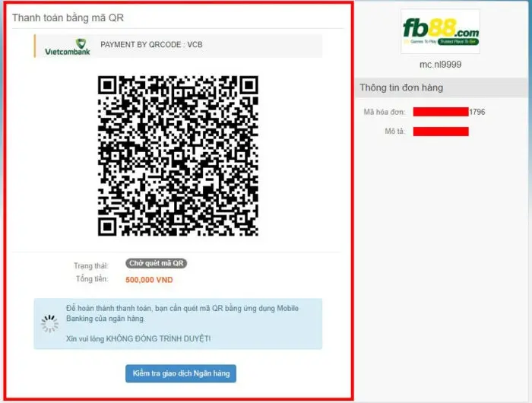This screenshot has height=403, width=532.
Task: Click the Vietcombank logo
Action: 68,46
